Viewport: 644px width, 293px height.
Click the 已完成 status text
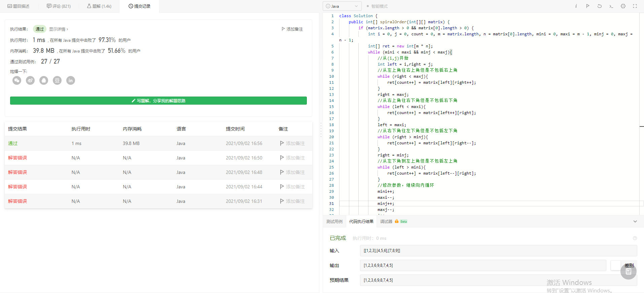[x=338, y=238]
